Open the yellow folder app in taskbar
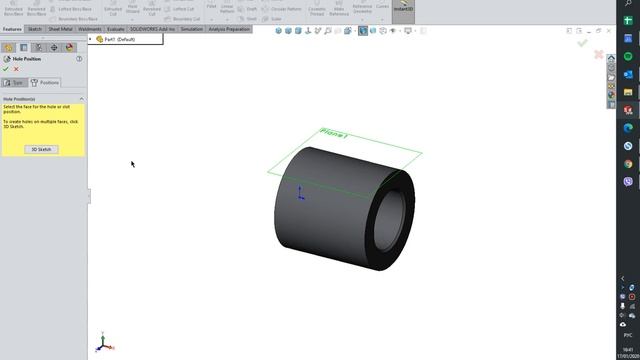This screenshot has width=640, height=360. 628,92
